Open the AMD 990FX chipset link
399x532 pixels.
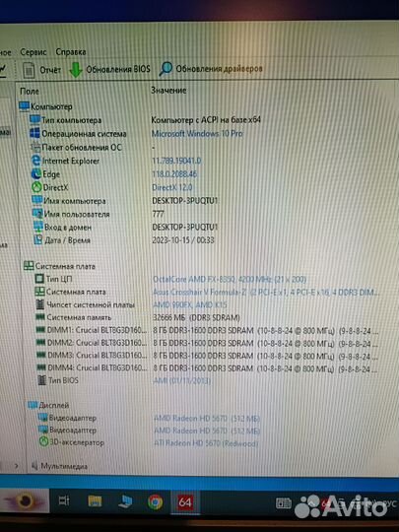coord(190,304)
